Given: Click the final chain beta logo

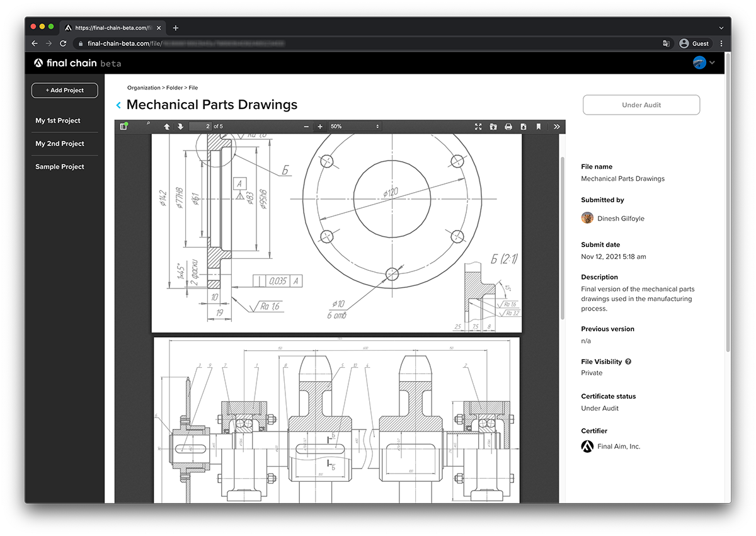Looking at the screenshot, I should 77,63.
